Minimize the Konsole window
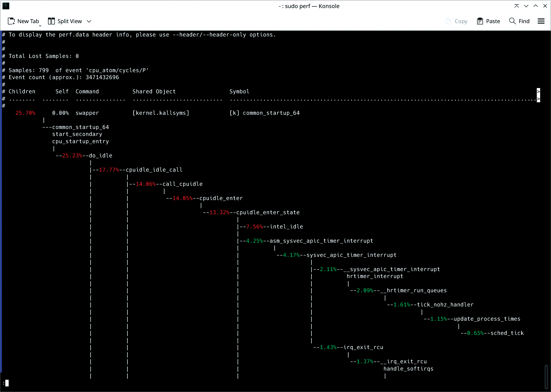The image size is (551, 392). [526, 6]
